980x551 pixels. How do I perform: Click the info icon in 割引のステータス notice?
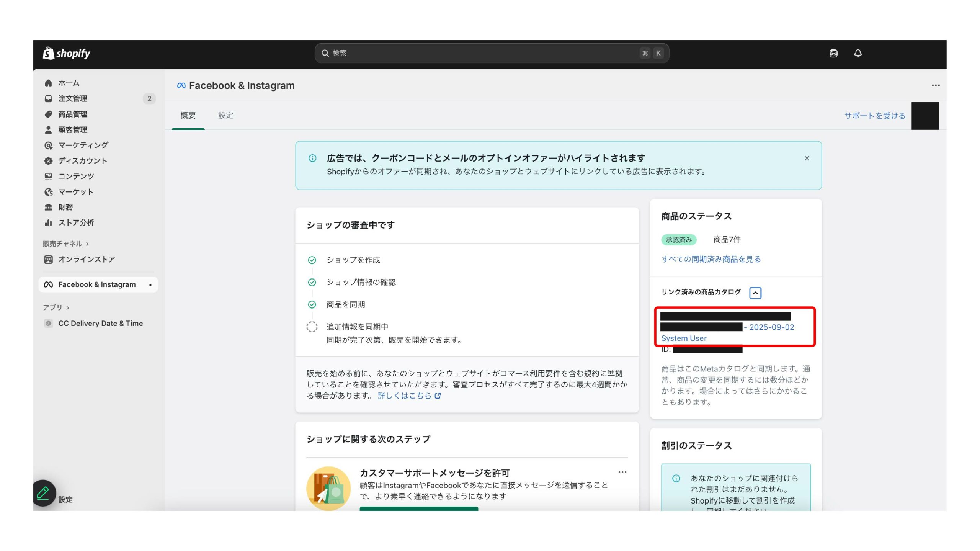pyautogui.click(x=676, y=478)
